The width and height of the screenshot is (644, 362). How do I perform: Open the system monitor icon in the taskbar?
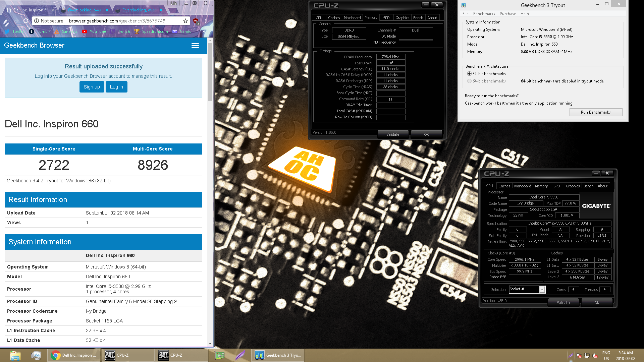click(36, 355)
